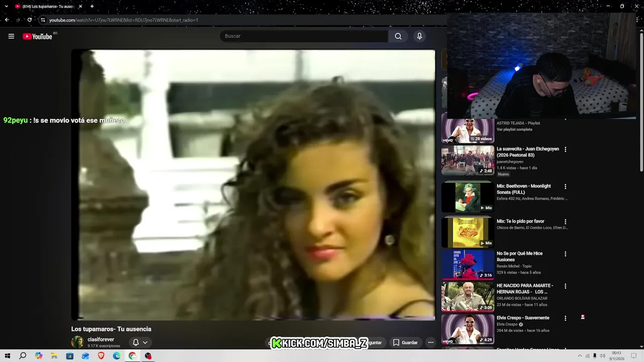Open network Wi-Fi tray icon
This screenshot has height=362, width=644.
point(588,355)
